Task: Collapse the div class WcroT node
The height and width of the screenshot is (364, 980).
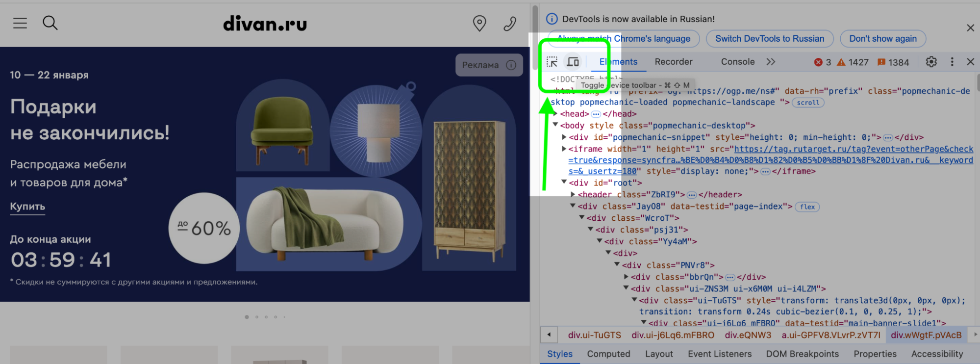Action: click(x=582, y=218)
